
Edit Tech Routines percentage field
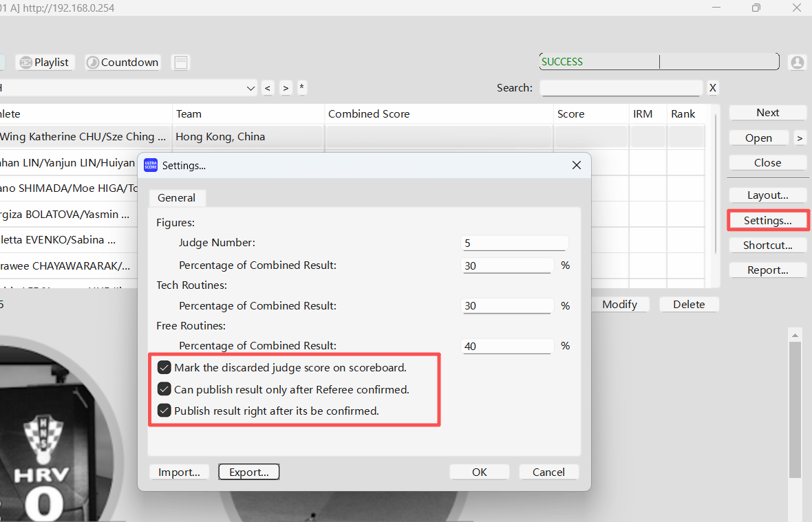point(507,306)
